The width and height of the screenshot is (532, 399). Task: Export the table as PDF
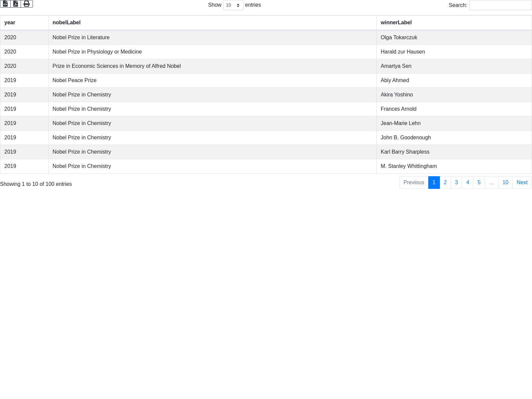click(16, 4)
